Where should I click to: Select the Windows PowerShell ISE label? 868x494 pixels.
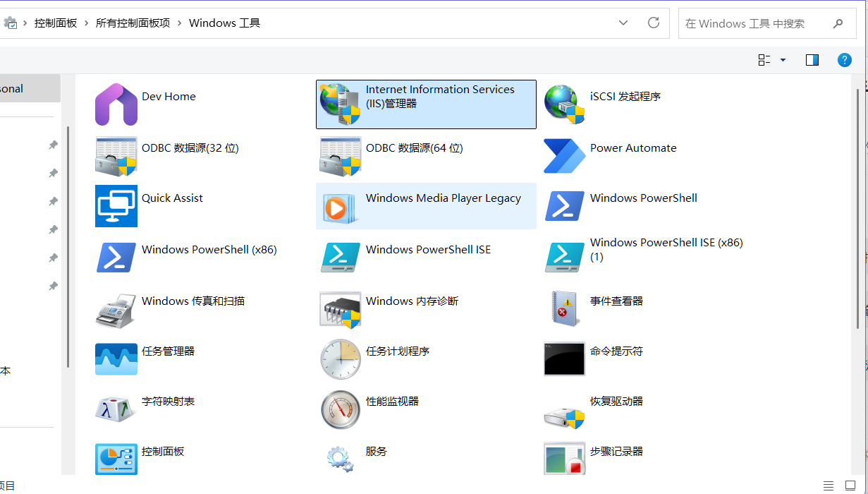coord(428,250)
